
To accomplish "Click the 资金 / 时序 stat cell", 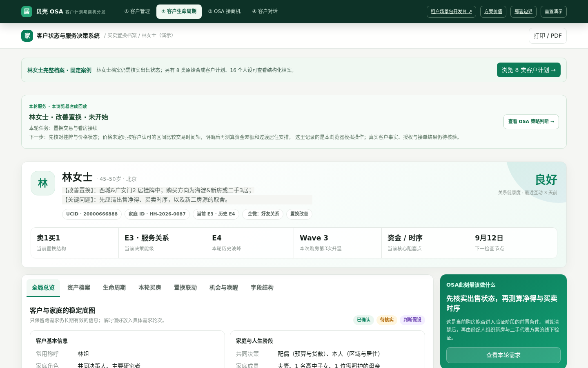I will click(425, 243).
